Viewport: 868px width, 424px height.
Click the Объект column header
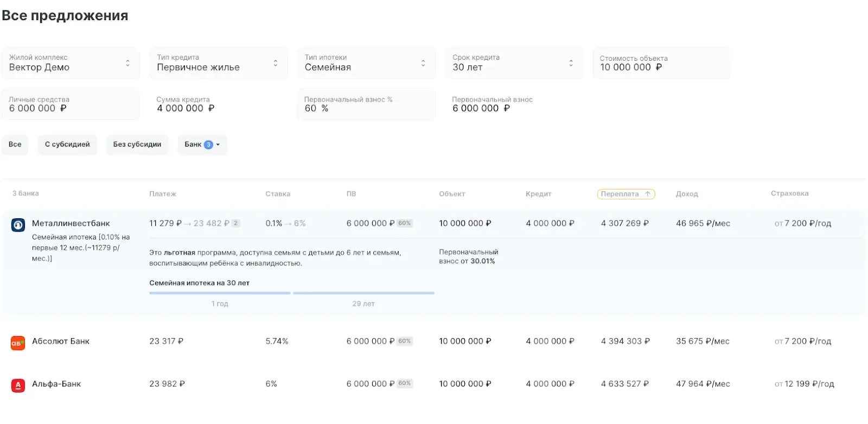tap(452, 194)
